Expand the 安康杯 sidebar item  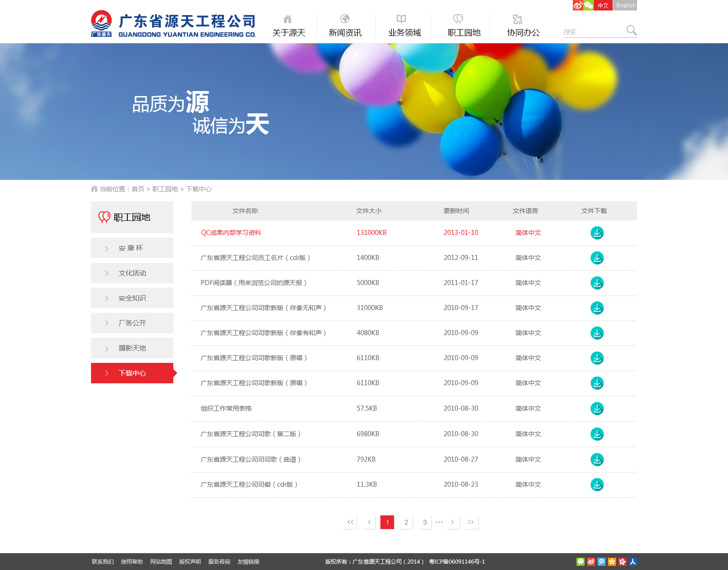pyautogui.click(x=132, y=248)
